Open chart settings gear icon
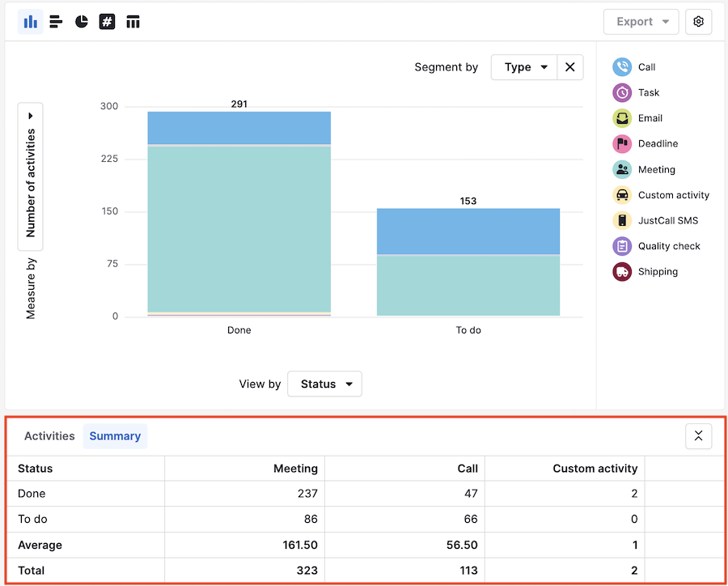Viewport: 728px width, 586px height. (698, 22)
